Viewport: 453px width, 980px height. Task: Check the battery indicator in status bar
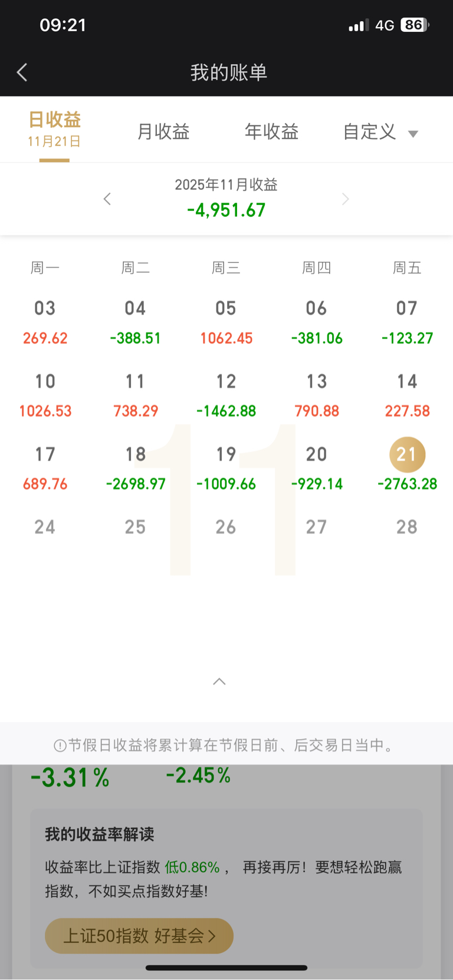pos(415,25)
